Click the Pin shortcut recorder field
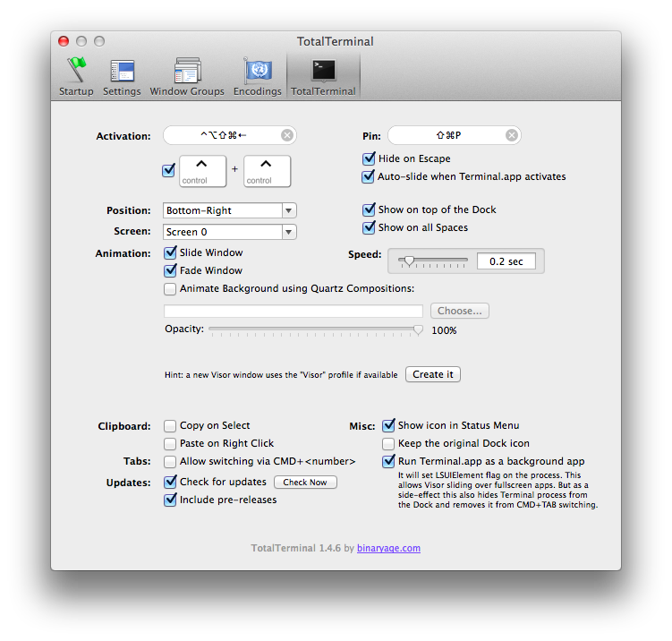 coord(455,135)
